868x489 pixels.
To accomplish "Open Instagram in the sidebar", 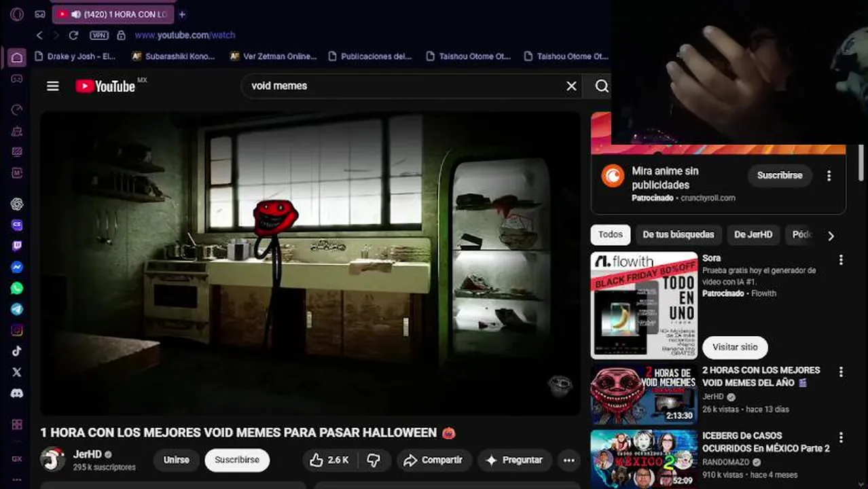I will [x=17, y=330].
